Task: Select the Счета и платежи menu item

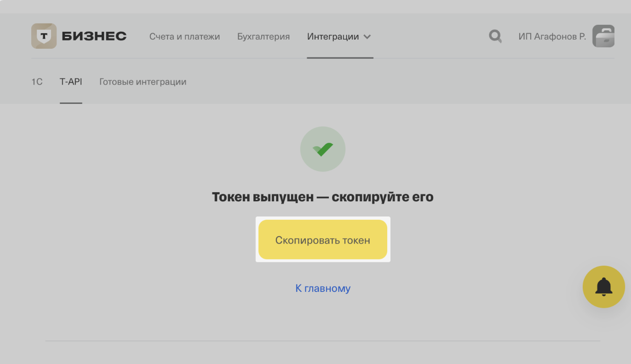Action: (184, 36)
